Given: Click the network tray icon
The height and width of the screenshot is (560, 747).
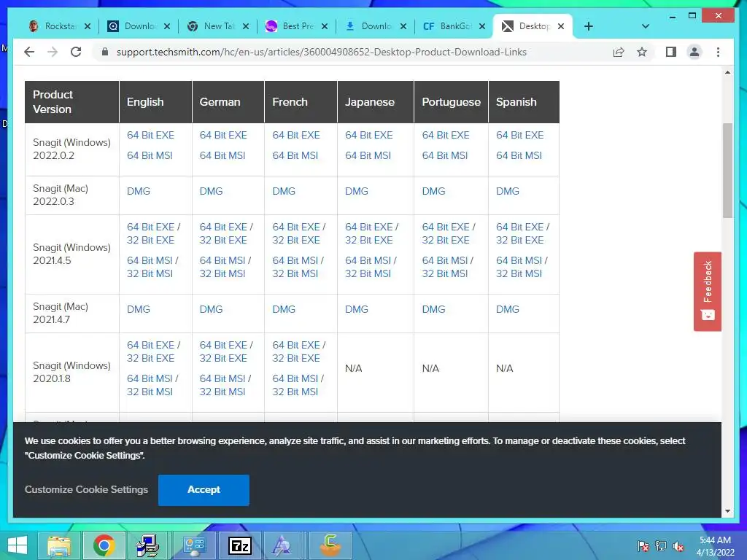Looking at the screenshot, I should (661, 546).
